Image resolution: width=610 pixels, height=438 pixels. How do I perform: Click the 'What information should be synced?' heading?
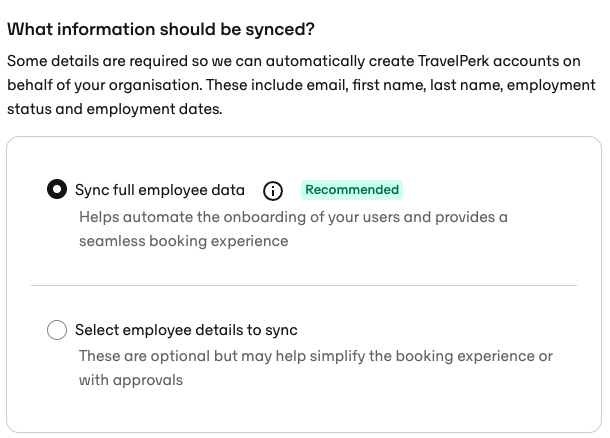pyautogui.click(x=161, y=30)
